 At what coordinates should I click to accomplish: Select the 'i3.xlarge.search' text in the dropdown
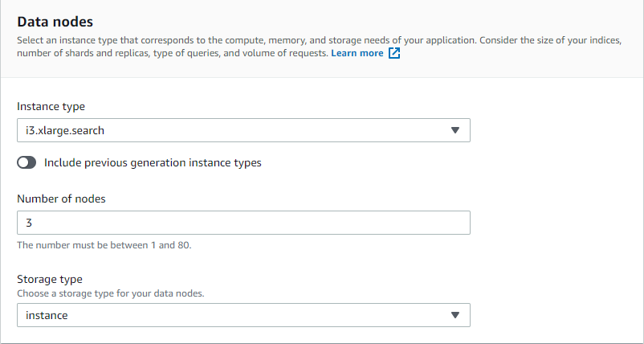[65, 130]
